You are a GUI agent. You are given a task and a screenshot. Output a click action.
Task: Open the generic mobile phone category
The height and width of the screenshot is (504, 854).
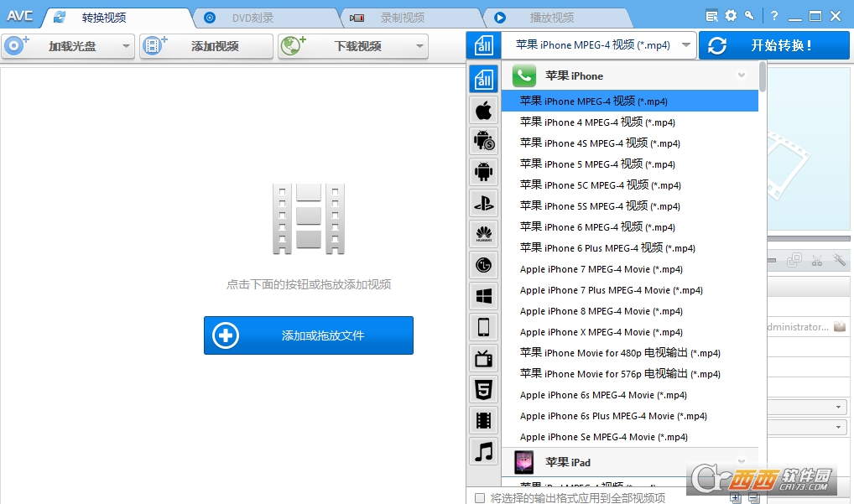pos(484,327)
